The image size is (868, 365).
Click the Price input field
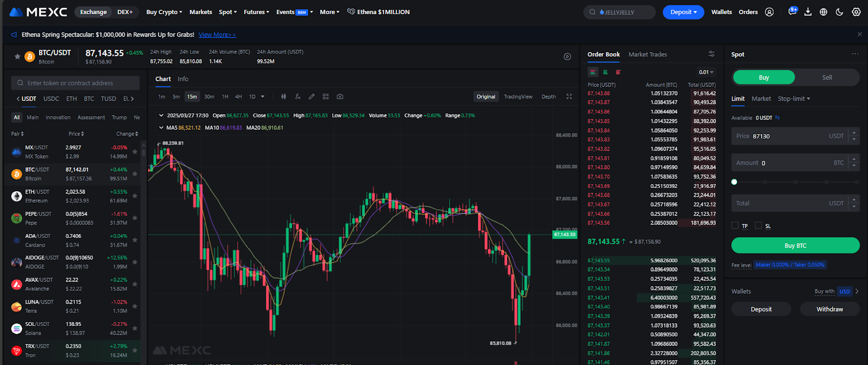[x=795, y=136]
